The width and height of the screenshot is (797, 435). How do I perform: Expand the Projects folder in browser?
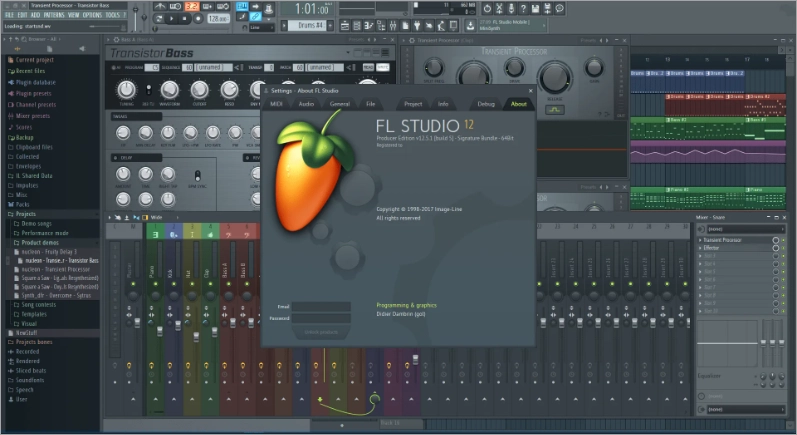click(25, 214)
